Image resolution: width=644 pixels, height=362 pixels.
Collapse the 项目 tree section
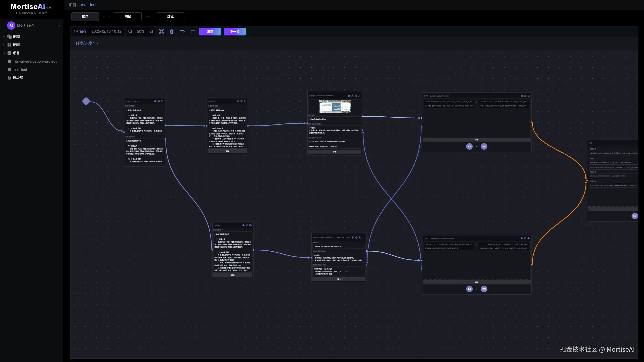coord(4,53)
